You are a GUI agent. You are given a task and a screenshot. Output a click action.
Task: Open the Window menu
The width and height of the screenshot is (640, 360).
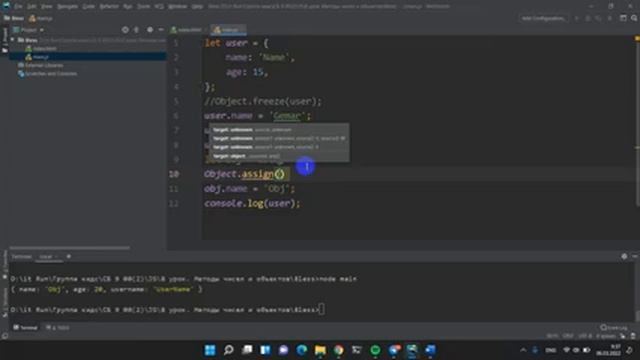point(178,7)
